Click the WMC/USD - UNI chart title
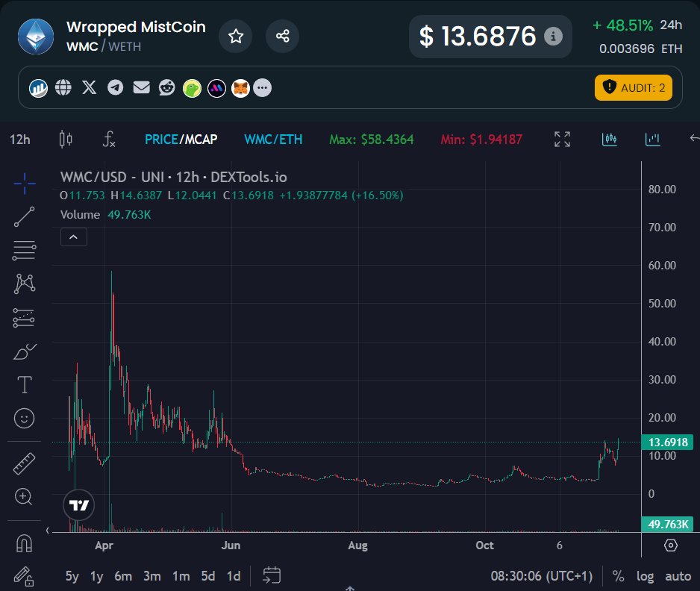Viewport: 700px width, 591px height. click(x=173, y=177)
